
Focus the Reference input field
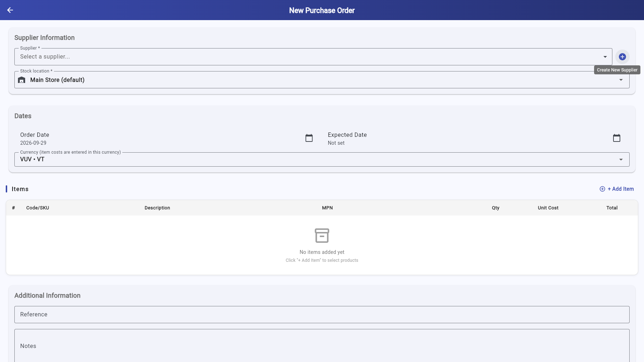click(x=322, y=315)
